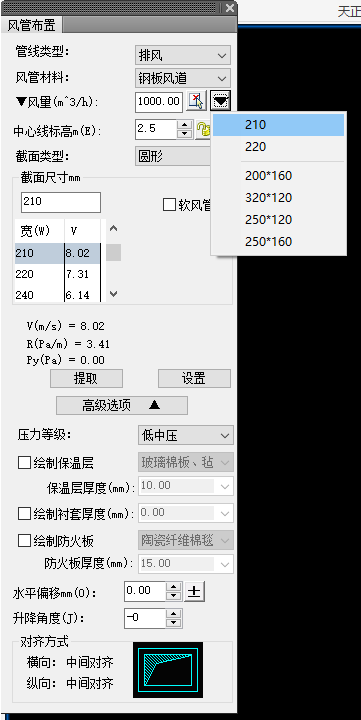Click the size list scroll down arrow
Viewport: 361px width, 720px height.
[x=114, y=294]
